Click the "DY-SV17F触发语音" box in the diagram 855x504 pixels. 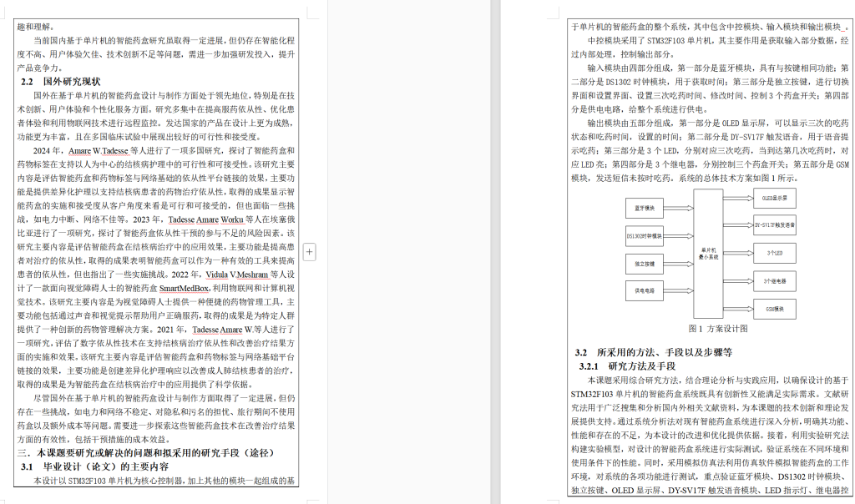click(774, 225)
